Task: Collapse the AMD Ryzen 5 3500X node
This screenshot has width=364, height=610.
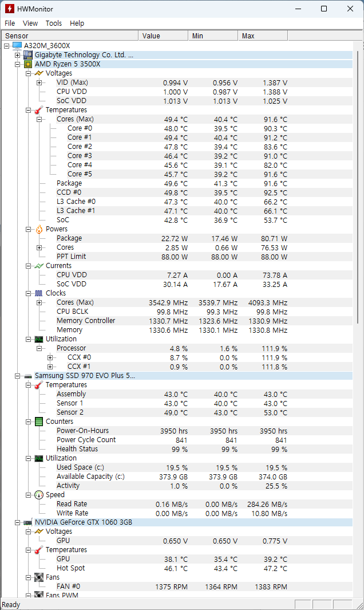Action: point(18,64)
